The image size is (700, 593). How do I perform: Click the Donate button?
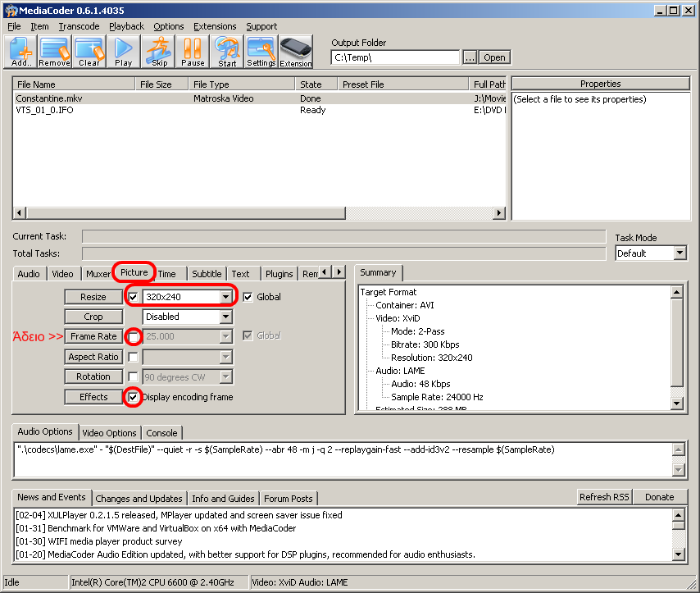[659, 497]
